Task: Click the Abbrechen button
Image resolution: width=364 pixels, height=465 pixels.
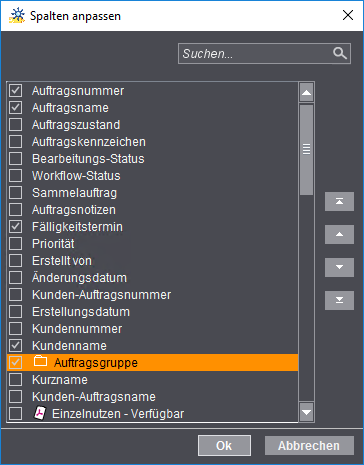Action: click(x=309, y=445)
